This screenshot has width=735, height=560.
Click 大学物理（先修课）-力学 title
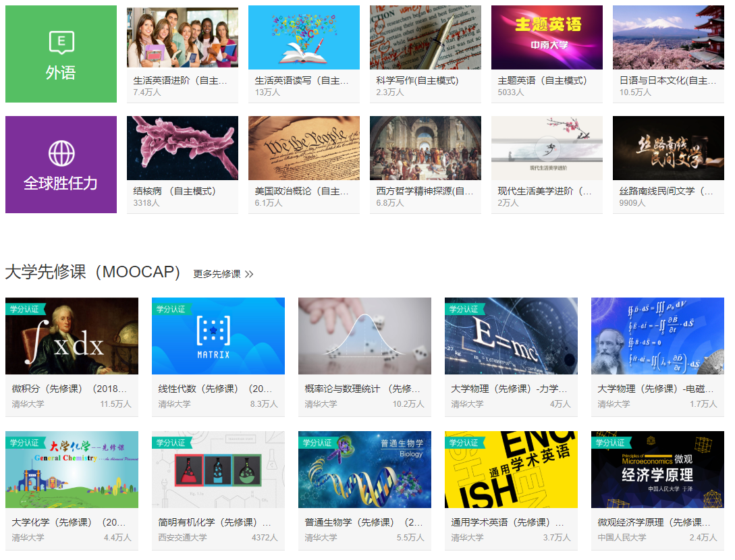pos(509,389)
